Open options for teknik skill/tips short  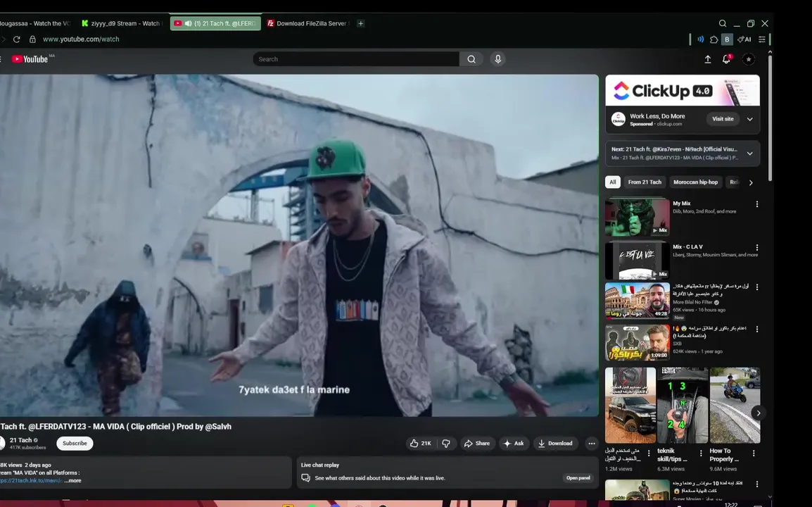point(702,453)
